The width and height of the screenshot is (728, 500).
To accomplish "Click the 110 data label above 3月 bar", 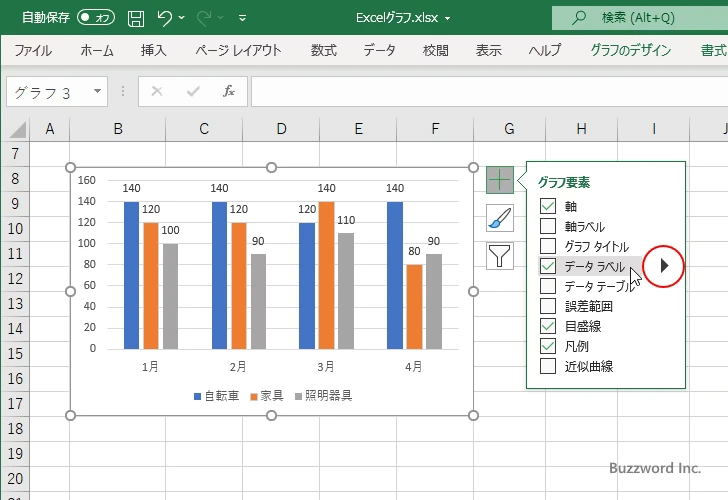I will pos(346,220).
